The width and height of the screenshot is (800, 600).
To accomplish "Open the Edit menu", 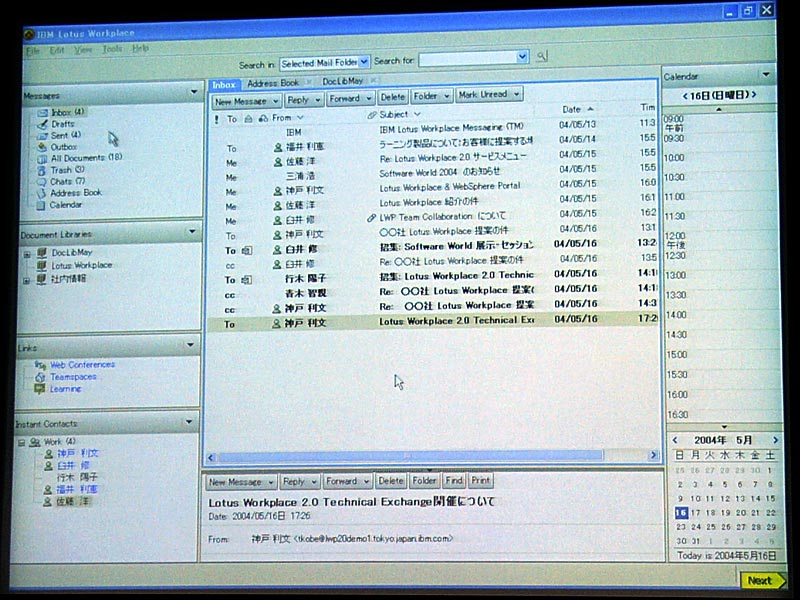I will [57, 50].
